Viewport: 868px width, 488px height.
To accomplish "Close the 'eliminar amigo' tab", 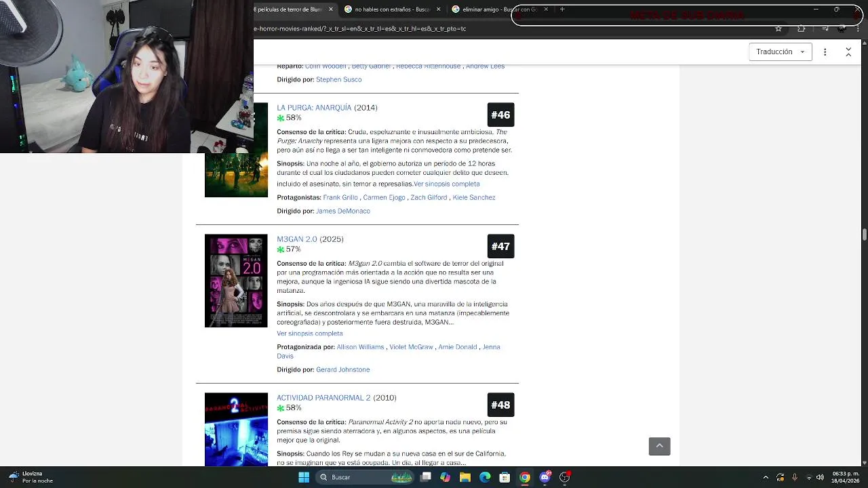I will [546, 9].
